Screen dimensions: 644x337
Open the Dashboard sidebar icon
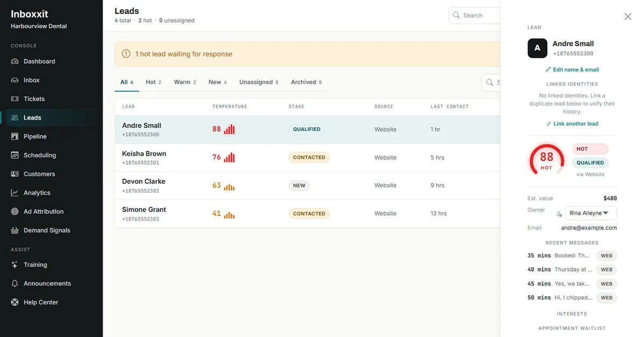coord(14,61)
